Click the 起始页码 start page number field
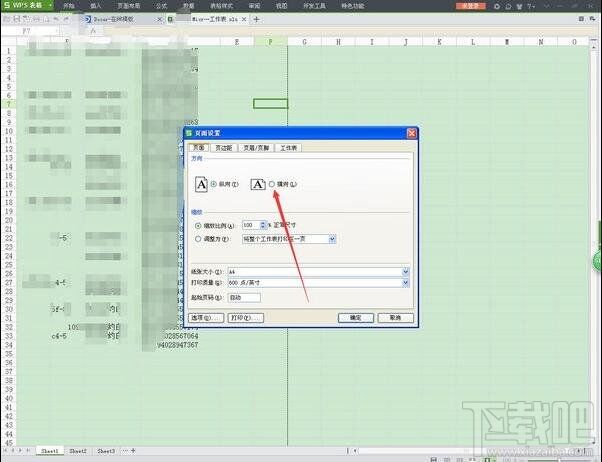The image size is (602, 462). [245, 297]
